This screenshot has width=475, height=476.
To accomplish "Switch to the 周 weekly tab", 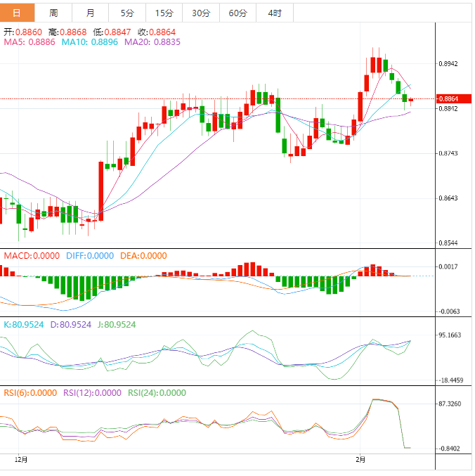I will coord(54,13).
